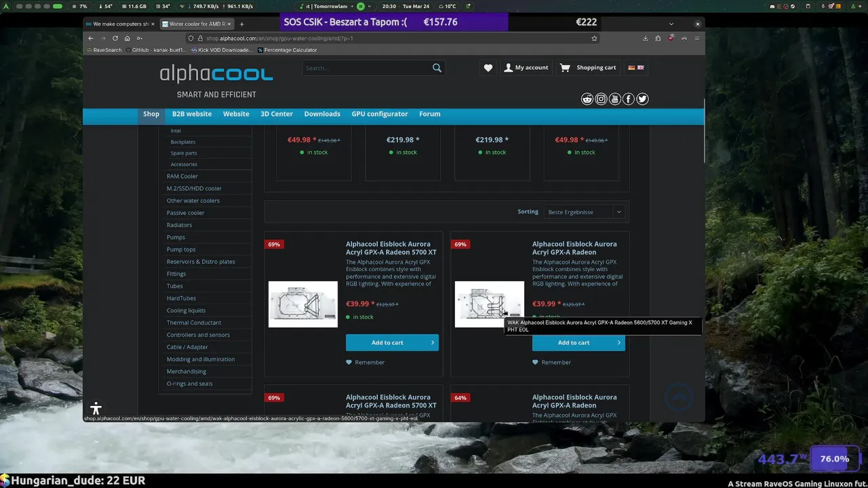Click browser back arrow
The image size is (868, 488).
coord(91,38)
